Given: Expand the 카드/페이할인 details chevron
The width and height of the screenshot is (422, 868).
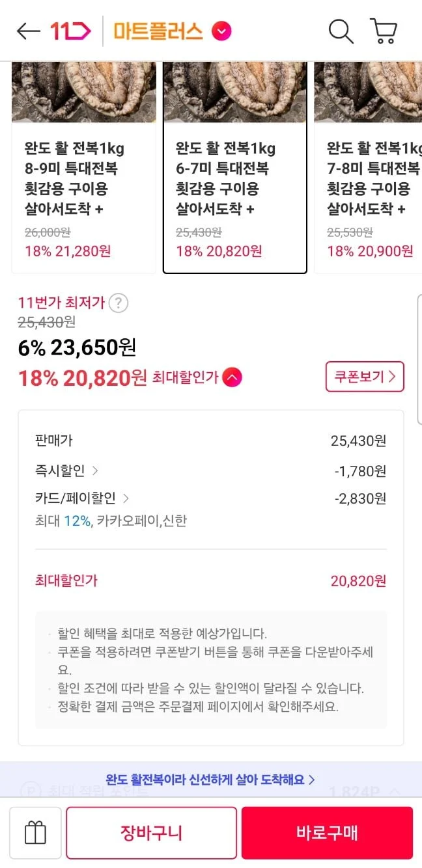Looking at the screenshot, I should pyautogui.click(x=126, y=499).
